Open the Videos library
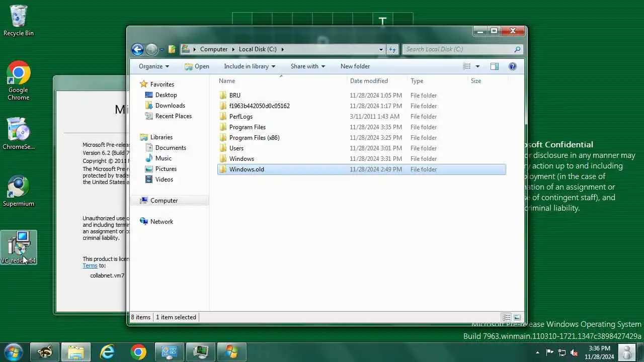This screenshot has width=644, height=362. point(164,179)
